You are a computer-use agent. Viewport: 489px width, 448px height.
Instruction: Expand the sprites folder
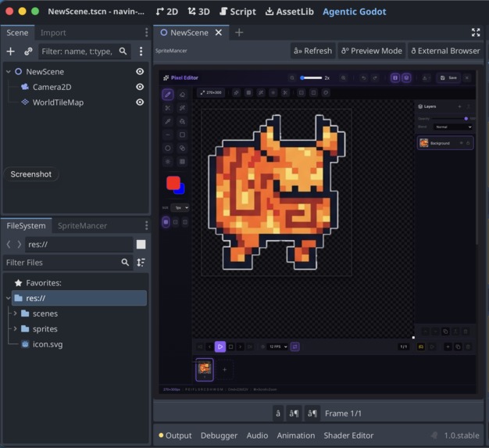point(15,328)
